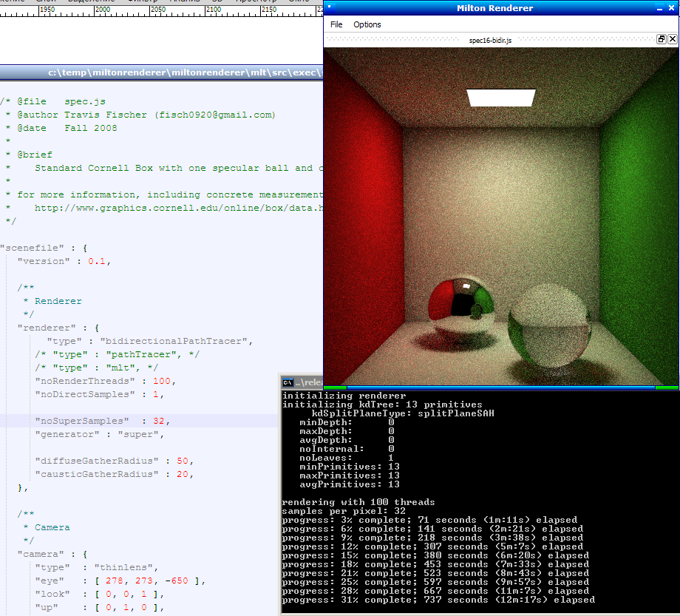This screenshot has height=616, width=680.
Task: Click the "bidirectionalPathTracer" type string
Action: coord(177,341)
